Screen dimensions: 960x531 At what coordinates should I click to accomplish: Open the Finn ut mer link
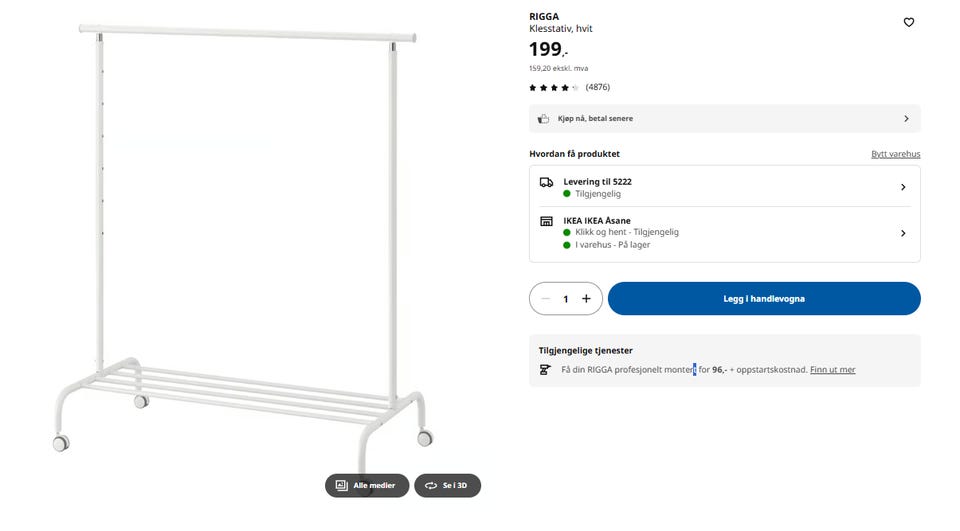(x=832, y=370)
